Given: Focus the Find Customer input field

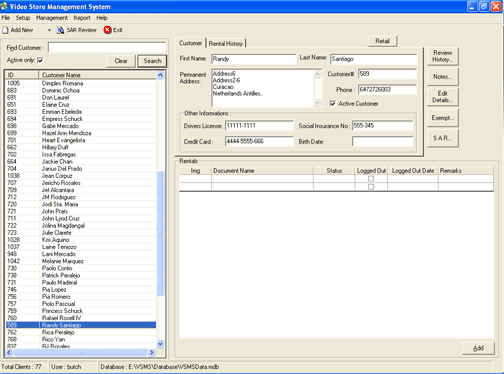Looking at the screenshot, I should 107,48.
